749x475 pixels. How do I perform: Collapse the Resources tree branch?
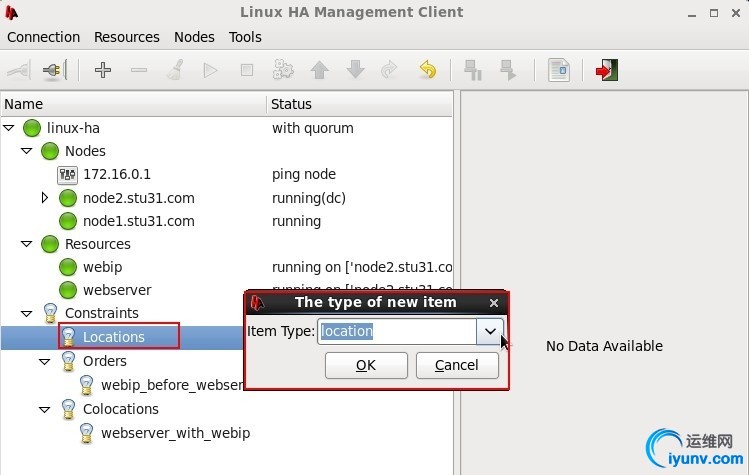(27, 244)
